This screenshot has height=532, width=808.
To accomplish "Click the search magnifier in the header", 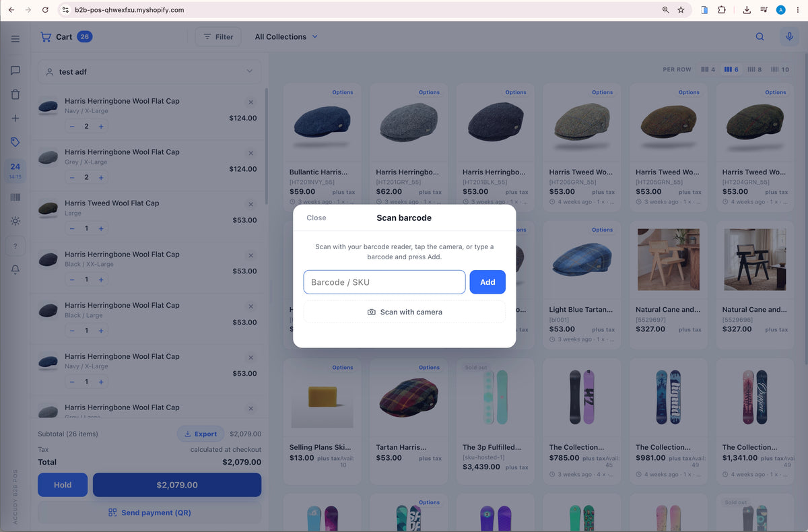I will pyautogui.click(x=760, y=37).
